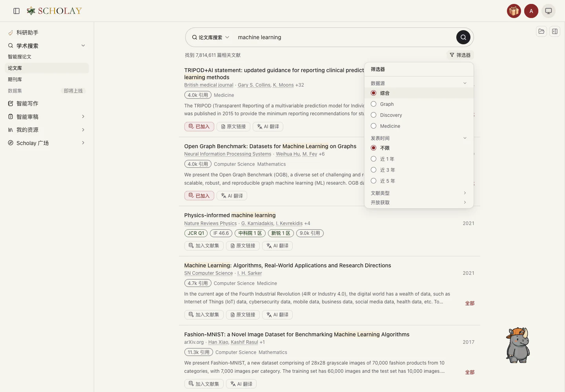565x392 pixels.
Task: Select the 近 3 年 time radio
Action: click(x=374, y=170)
